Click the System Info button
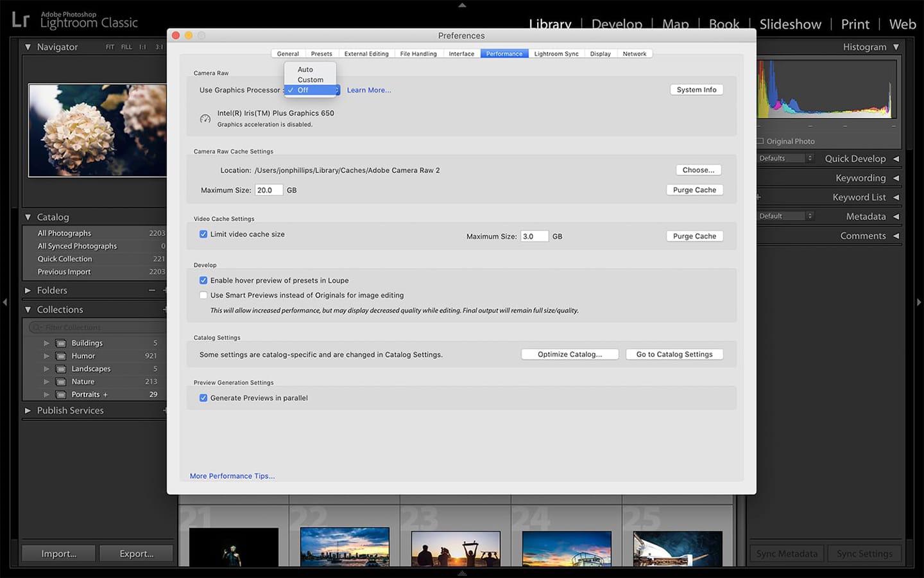Viewport: 924px width, 578px height. coord(696,90)
